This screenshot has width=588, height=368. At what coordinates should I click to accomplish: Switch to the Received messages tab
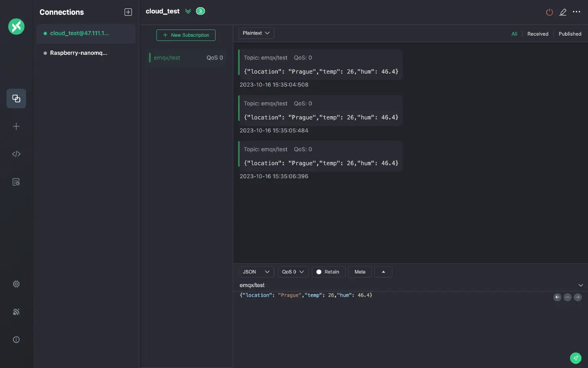pyautogui.click(x=537, y=34)
